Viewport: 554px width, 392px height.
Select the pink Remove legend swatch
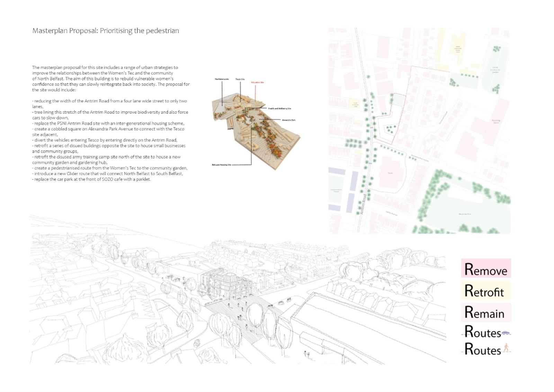tap(486, 268)
